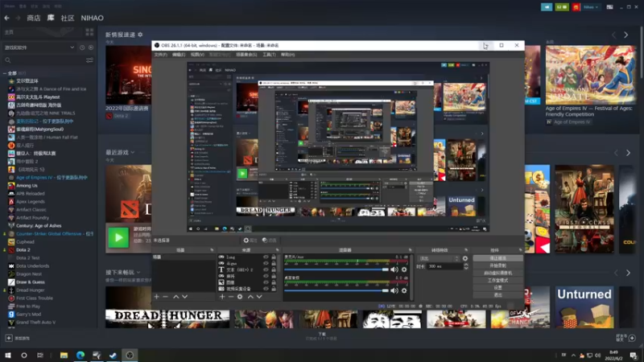This screenshot has width=644, height=362.
Task: Pop out the OBS scenes dock
Action: pyautogui.click(x=212, y=250)
